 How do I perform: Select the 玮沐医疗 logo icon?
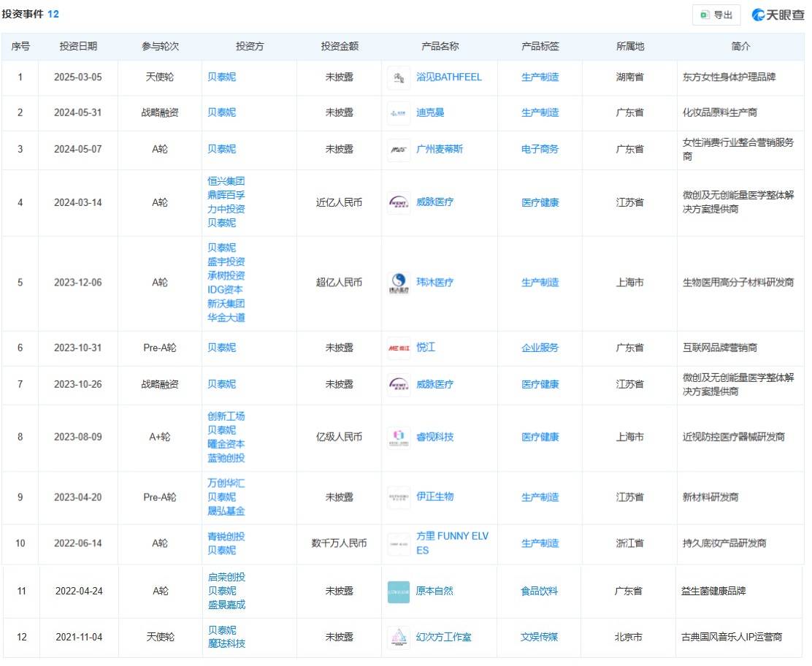[399, 283]
